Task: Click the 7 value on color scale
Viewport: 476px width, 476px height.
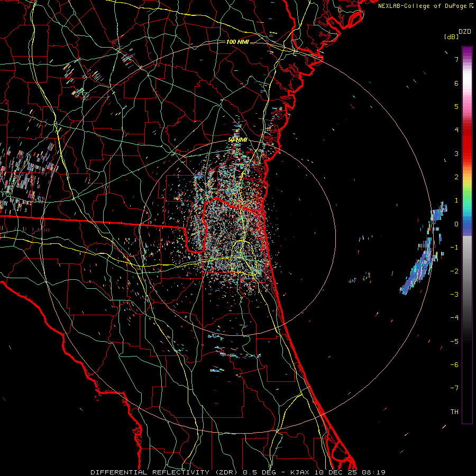Action: 456,60
